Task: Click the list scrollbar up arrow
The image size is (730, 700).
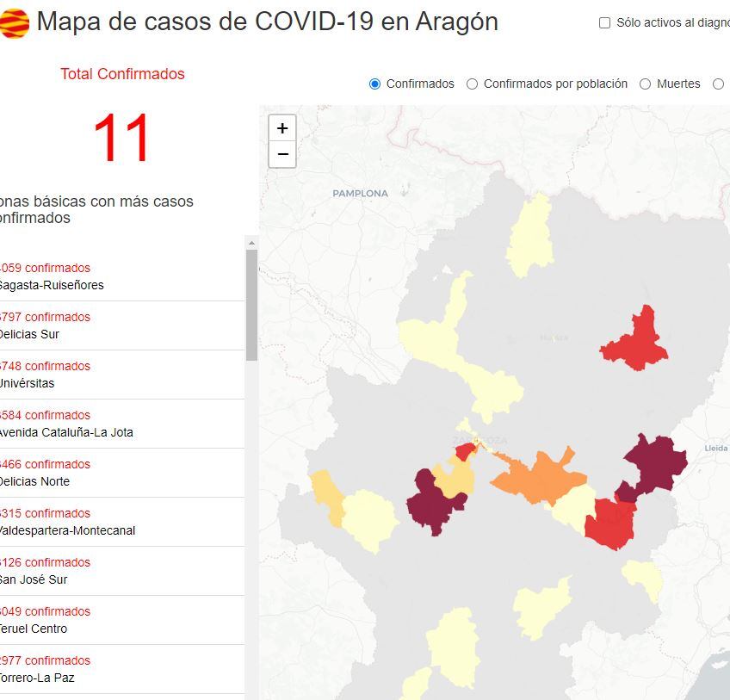Action: (251, 243)
